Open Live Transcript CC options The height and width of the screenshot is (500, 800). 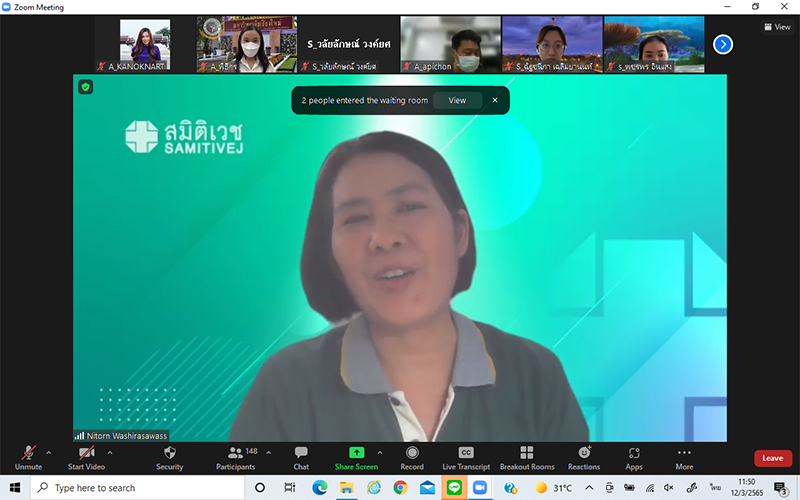click(x=466, y=458)
